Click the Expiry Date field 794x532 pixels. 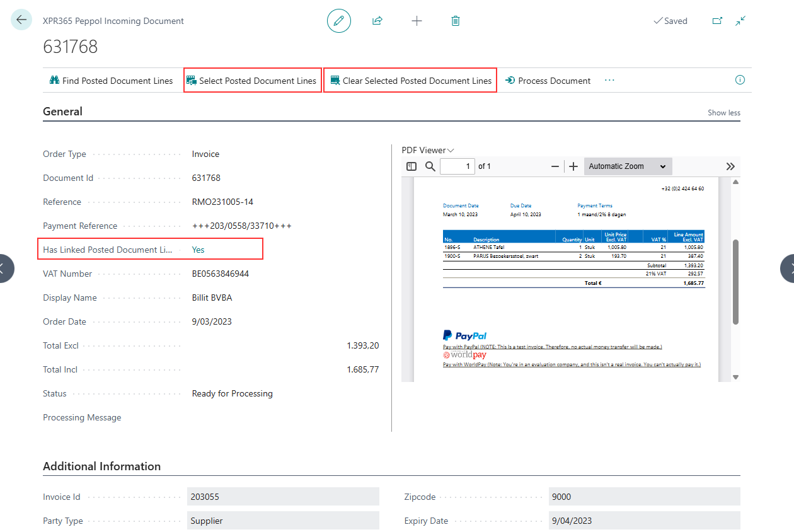tap(645, 521)
